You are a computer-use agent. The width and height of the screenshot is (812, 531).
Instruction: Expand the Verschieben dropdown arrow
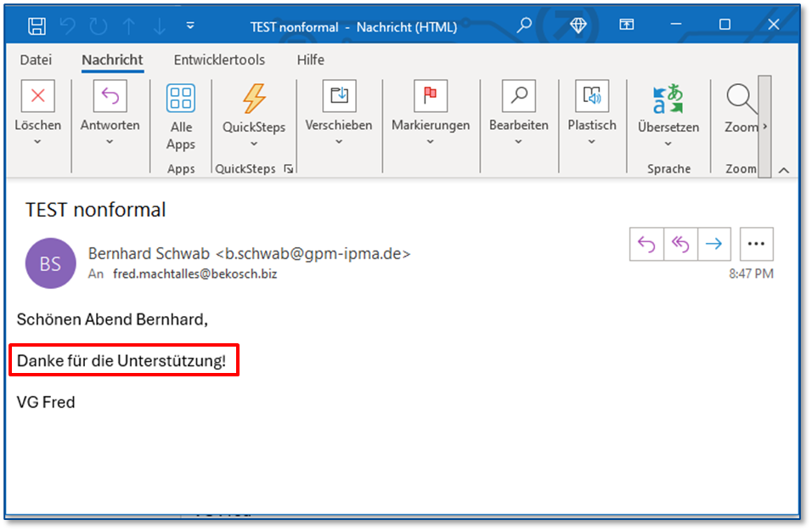pyautogui.click(x=339, y=142)
